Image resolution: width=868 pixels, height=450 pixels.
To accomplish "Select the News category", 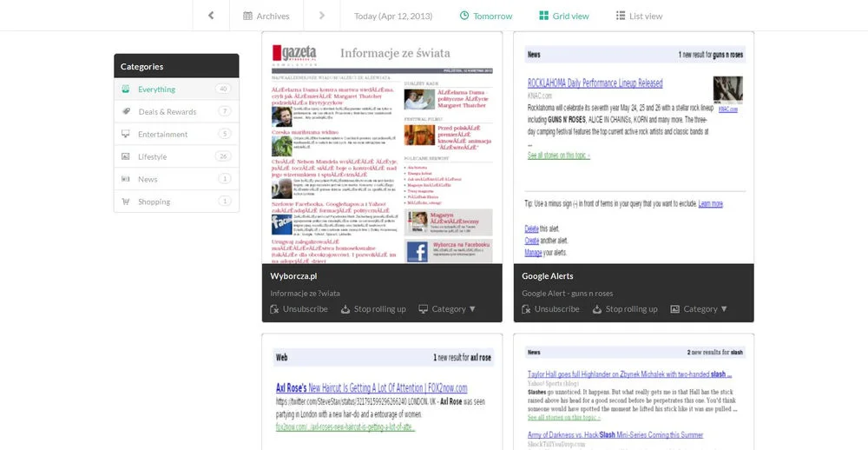I will 176,179.
